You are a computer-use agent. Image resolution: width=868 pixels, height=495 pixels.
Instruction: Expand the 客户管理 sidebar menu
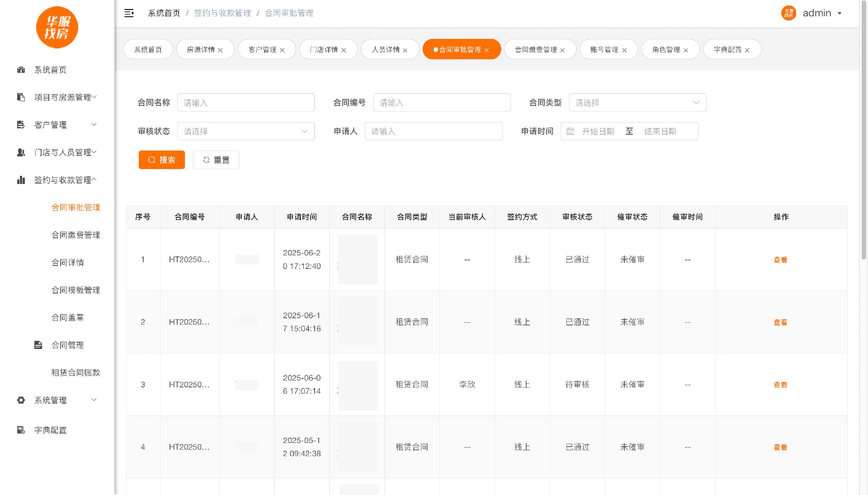pos(94,124)
